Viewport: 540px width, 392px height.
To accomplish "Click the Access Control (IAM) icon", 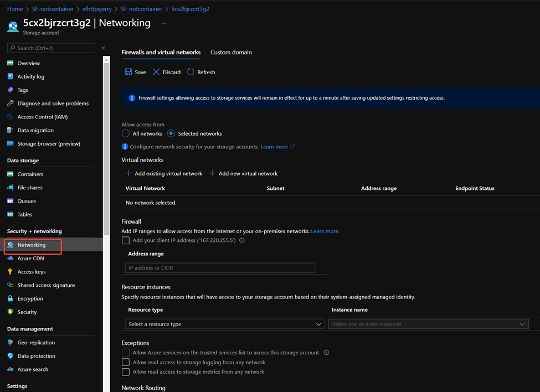I will [11, 117].
